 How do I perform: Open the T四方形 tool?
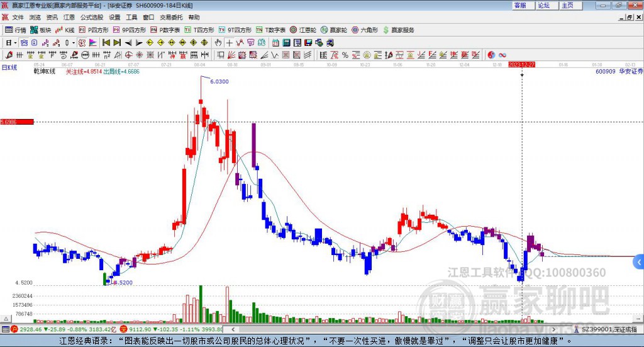tap(199, 30)
